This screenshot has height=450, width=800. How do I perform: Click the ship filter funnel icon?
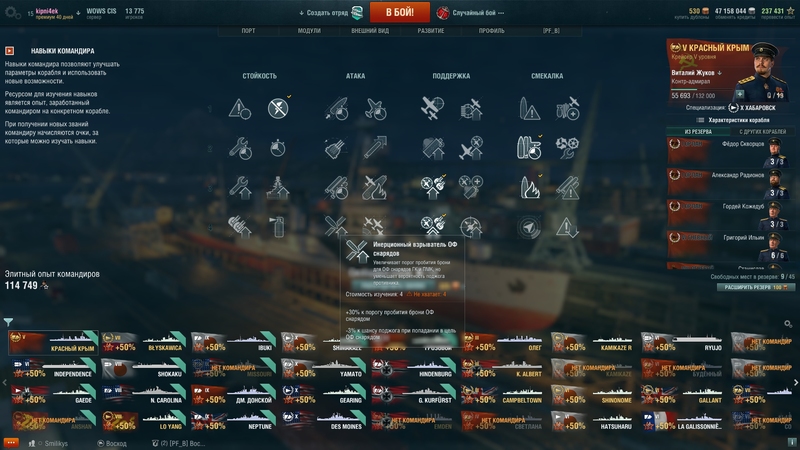click(x=8, y=322)
